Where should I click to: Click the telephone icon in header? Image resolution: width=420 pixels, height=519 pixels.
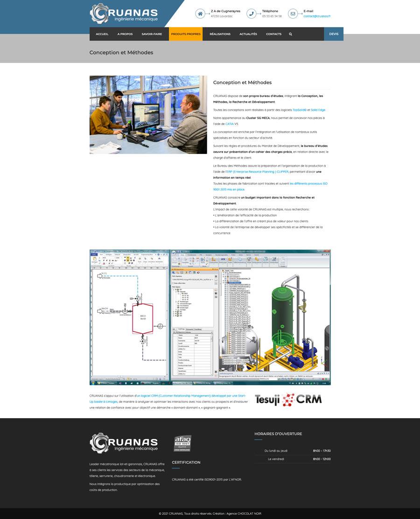[251, 14]
